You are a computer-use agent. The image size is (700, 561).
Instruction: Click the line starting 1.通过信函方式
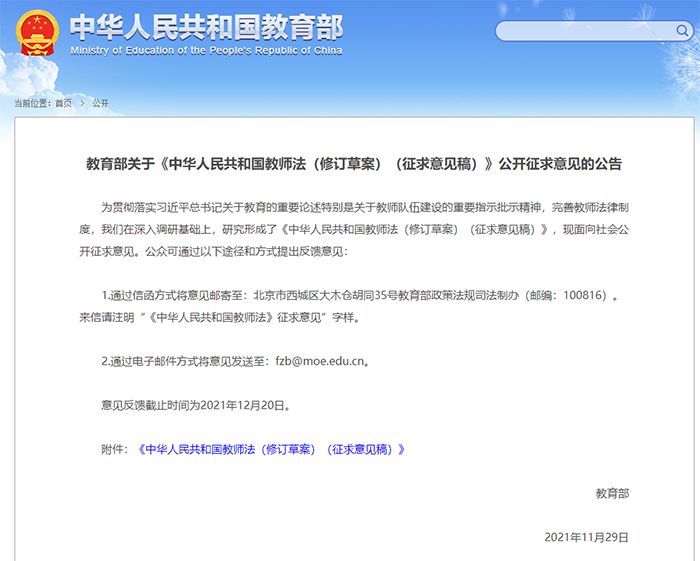[359, 295]
